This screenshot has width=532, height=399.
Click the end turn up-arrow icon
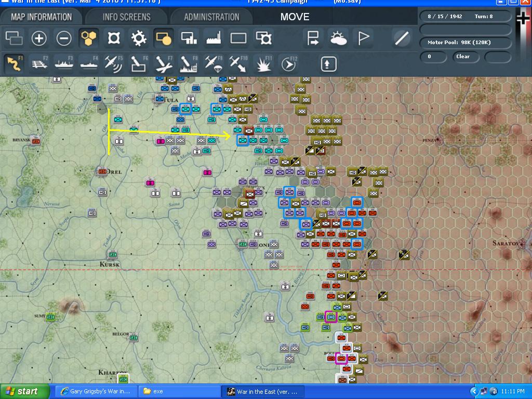tap(327, 64)
